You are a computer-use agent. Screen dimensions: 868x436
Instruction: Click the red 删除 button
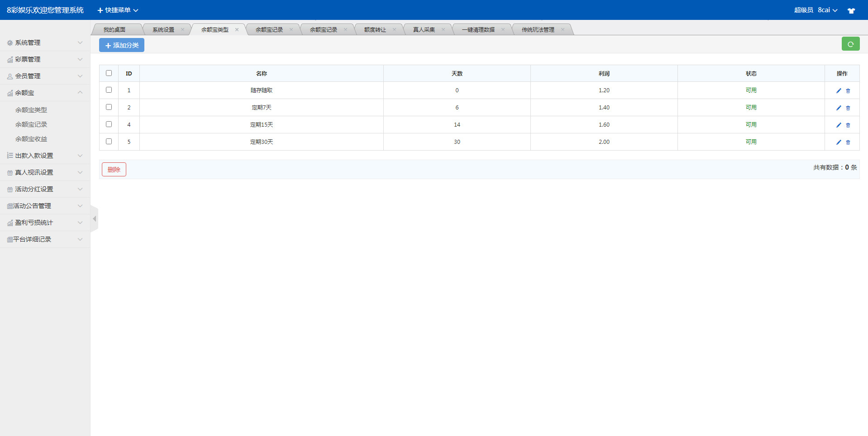tap(114, 170)
